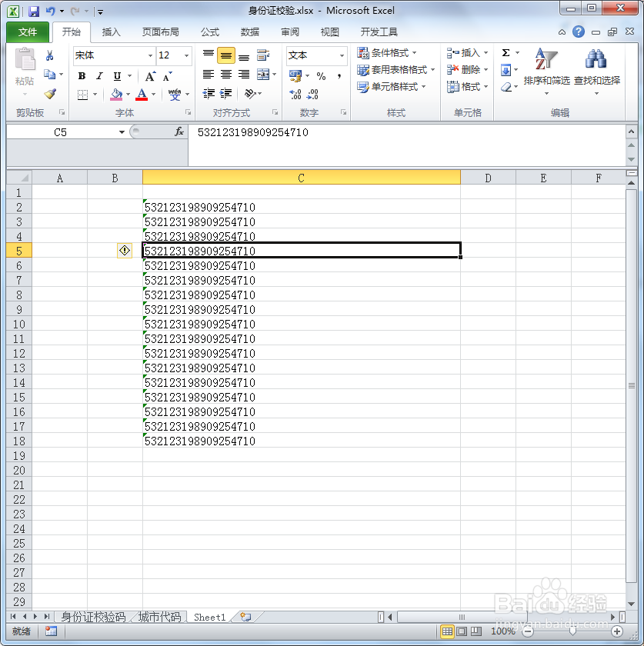Align text left
The width and height of the screenshot is (644, 646).
pyautogui.click(x=209, y=75)
